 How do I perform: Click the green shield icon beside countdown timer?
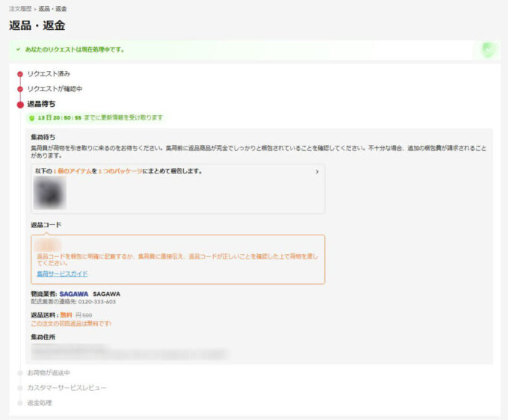31,118
